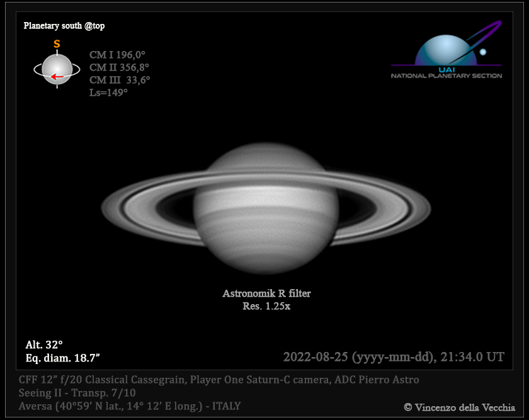The width and height of the screenshot is (529, 420).
Task: Click the 'Res. 1.25x' label
Action: tap(266, 306)
